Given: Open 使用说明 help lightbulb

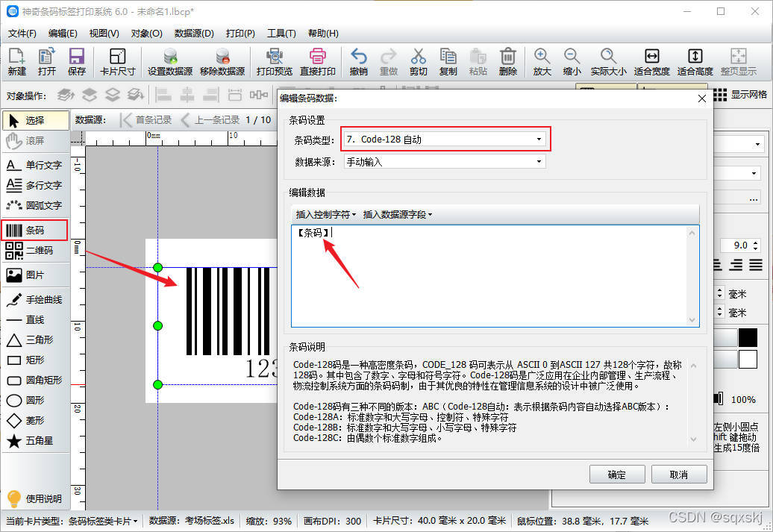Looking at the screenshot, I should click(36, 498).
